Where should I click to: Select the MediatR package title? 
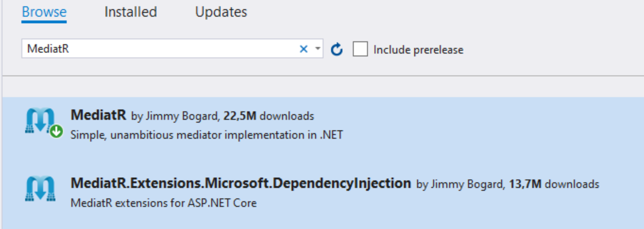pyautogui.click(x=98, y=115)
